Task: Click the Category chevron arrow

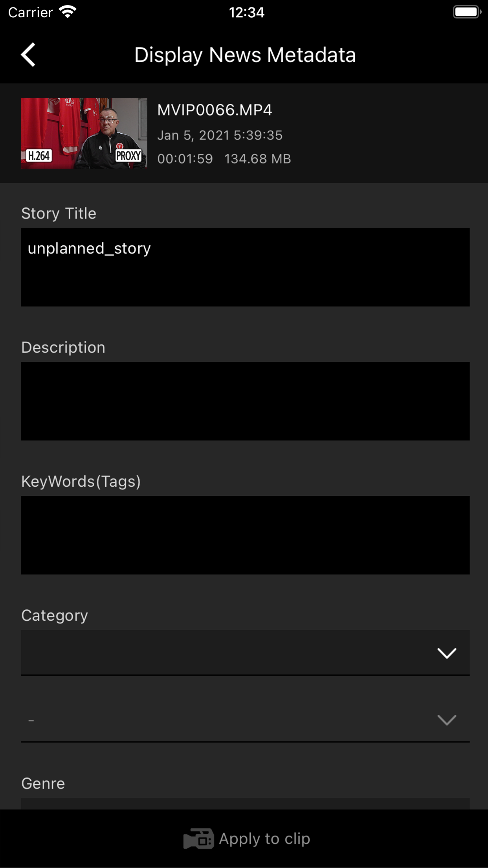Action: (x=447, y=653)
